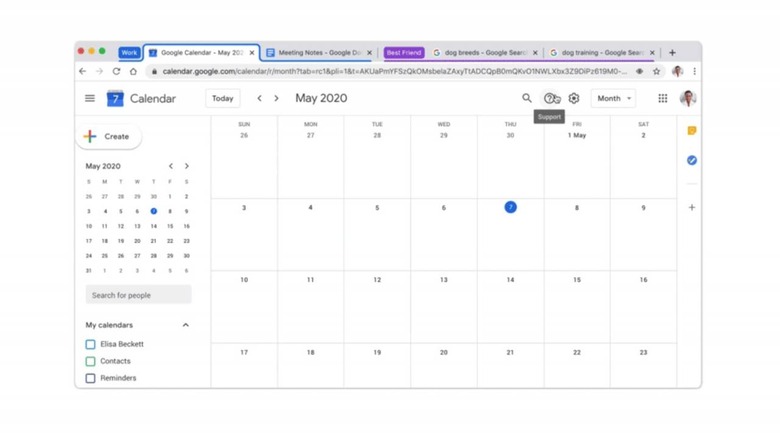Open the Support help icon

(550, 98)
